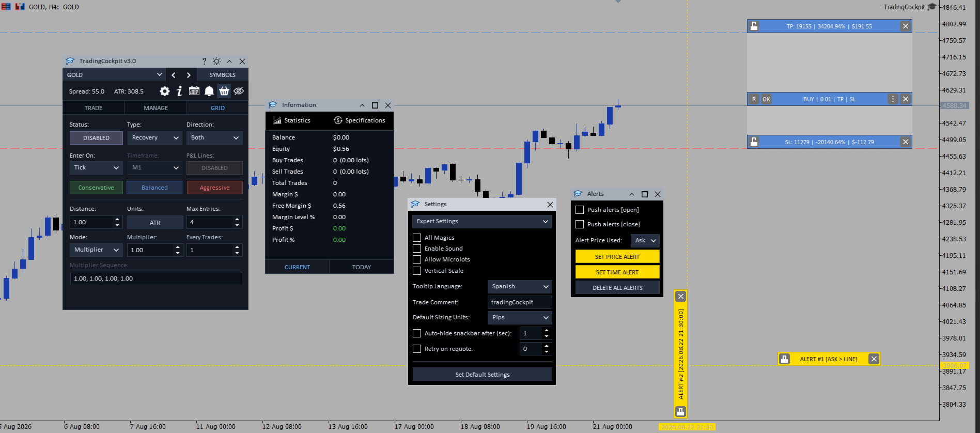The width and height of the screenshot is (980, 433).
Task: Switch to the GRID tab
Action: pyautogui.click(x=217, y=108)
